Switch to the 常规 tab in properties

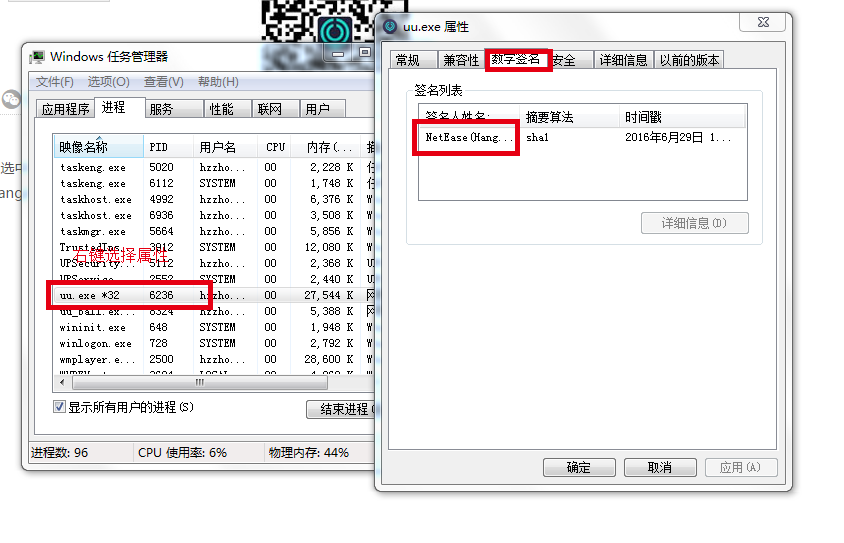tap(413, 60)
